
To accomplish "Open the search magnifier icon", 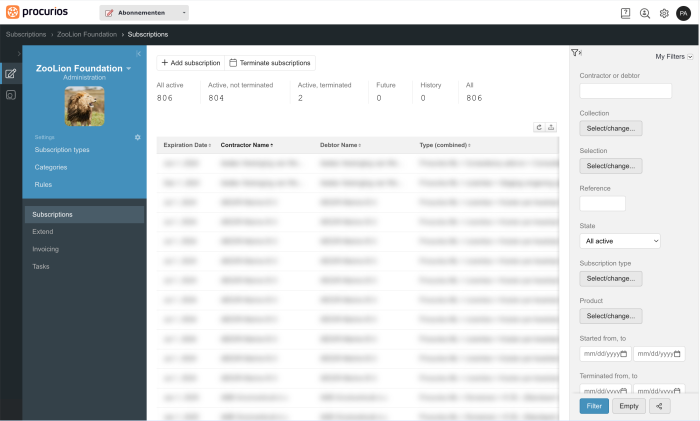I will click(645, 13).
